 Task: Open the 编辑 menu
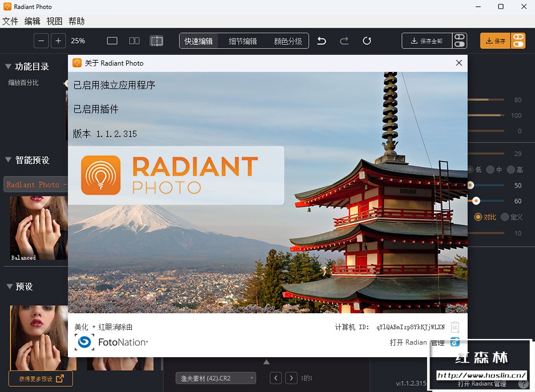(33, 21)
